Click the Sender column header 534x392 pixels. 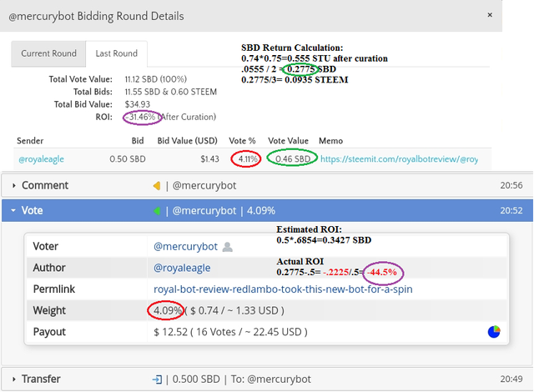click(x=30, y=141)
